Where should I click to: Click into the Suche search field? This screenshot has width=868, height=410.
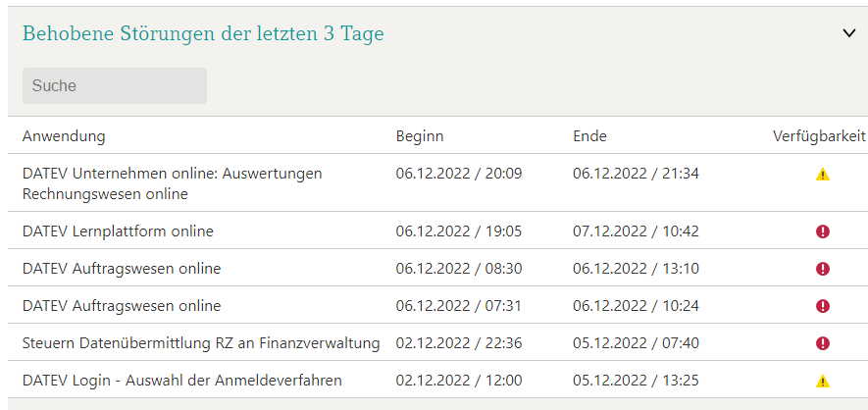coord(115,85)
